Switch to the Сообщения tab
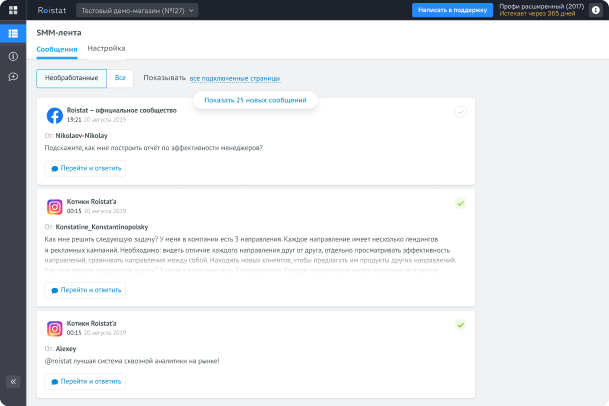This screenshot has height=406, width=609. [57, 49]
